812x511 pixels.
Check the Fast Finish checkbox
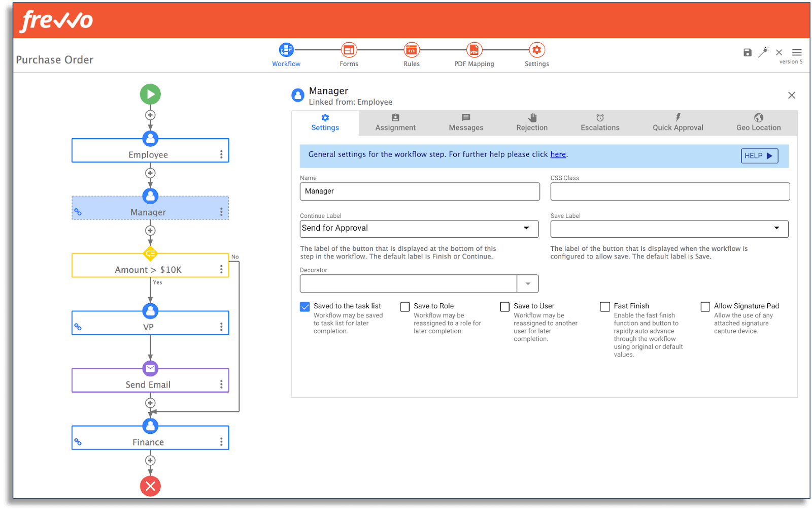tap(605, 306)
